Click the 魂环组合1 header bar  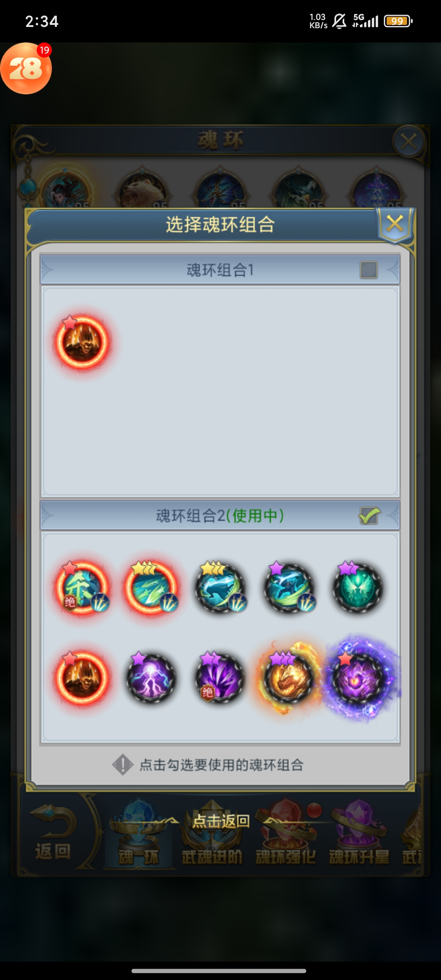[220, 270]
